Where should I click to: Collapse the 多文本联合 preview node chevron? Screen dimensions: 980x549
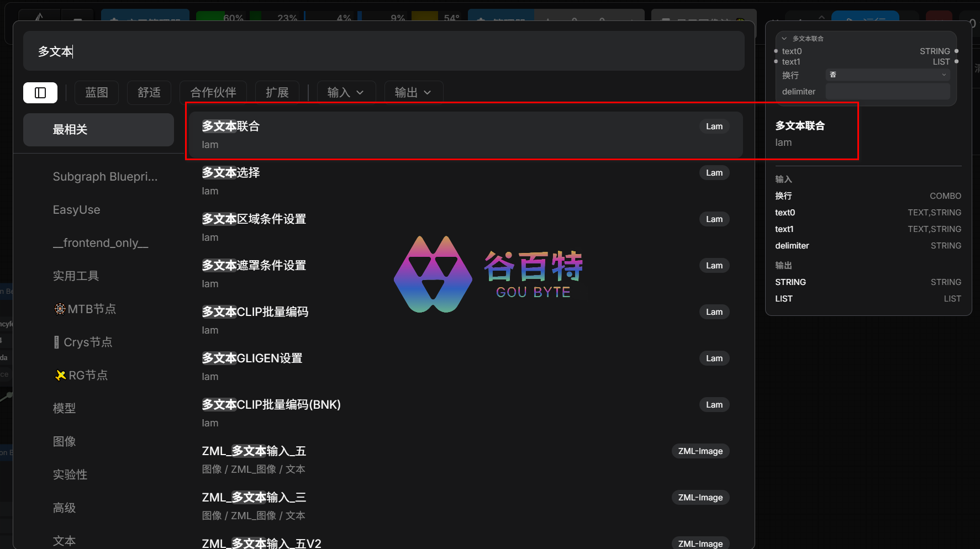click(x=784, y=39)
